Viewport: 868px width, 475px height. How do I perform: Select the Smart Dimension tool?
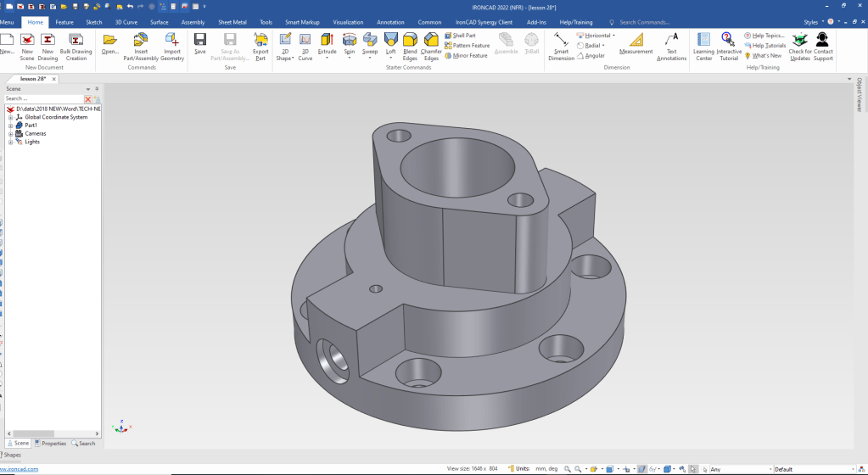coord(561,40)
